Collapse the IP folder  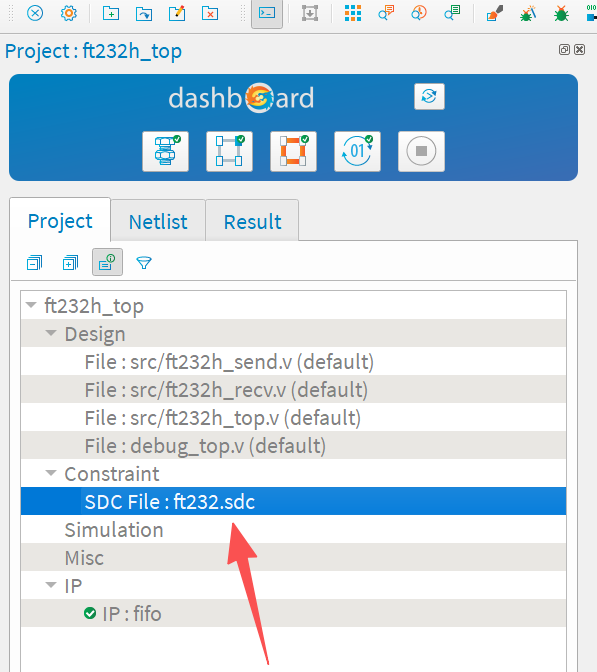[51, 585]
